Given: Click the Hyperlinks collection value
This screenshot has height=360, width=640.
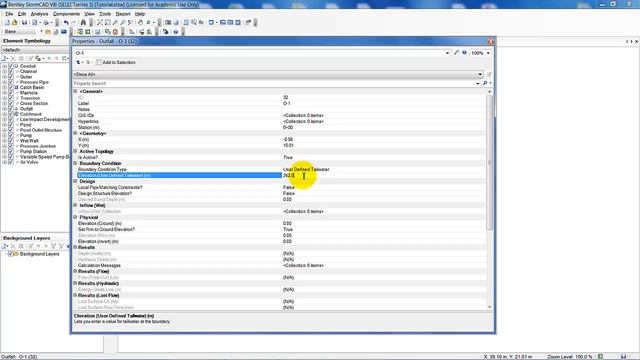Looking at the screenshot, I should pos(303,122).
